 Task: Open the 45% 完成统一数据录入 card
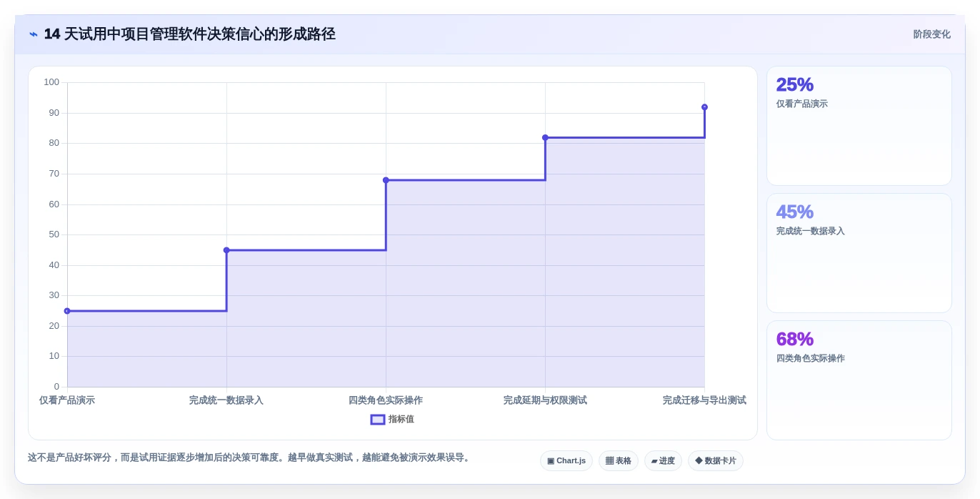[859, 253]
